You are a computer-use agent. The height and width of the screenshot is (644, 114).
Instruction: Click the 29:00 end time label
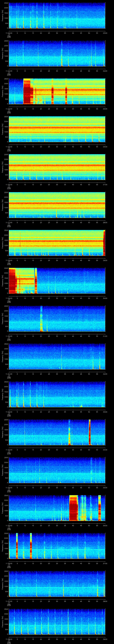coord(105,260)
